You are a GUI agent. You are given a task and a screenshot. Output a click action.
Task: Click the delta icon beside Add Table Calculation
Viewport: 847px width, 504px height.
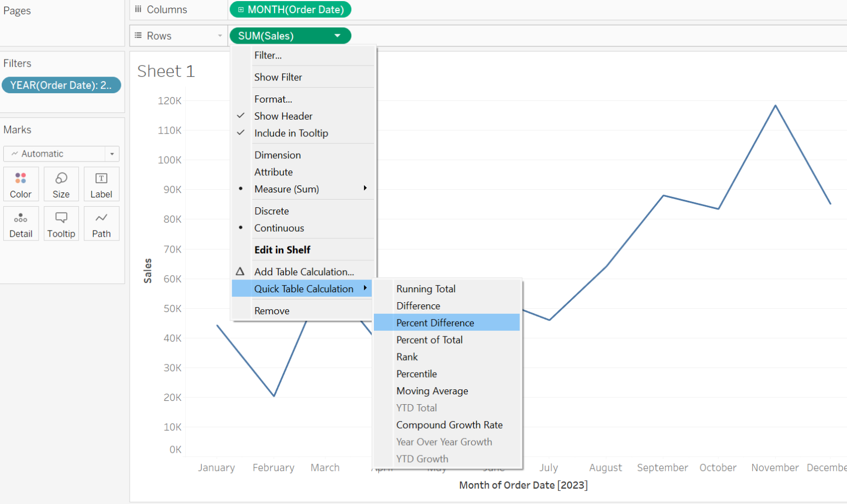(240, 271)
